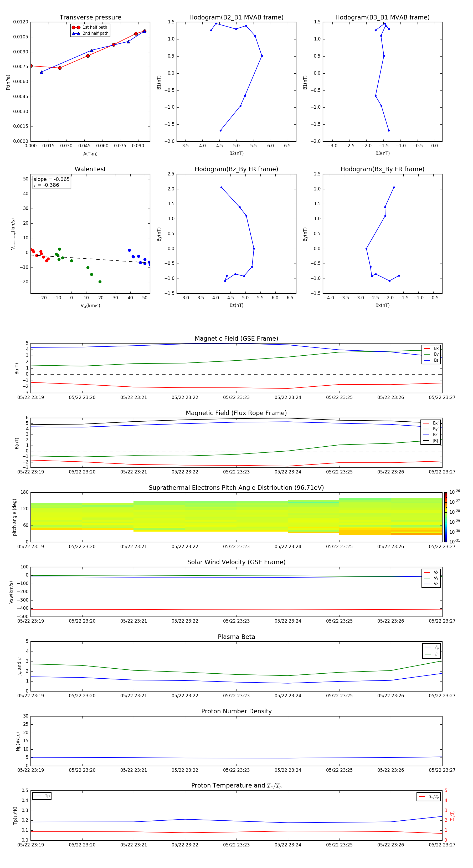
Task: Click the red Vx line in solar wind plot
Action: (236, 609)
